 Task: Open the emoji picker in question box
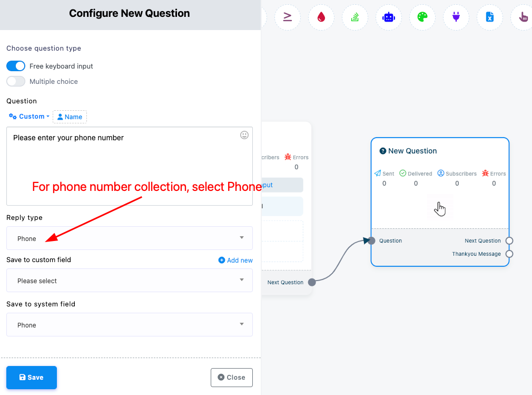pos(244,135)
